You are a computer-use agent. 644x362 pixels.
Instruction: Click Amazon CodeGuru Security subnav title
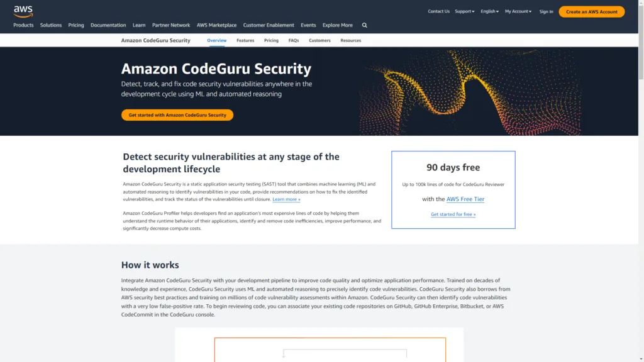156,40
